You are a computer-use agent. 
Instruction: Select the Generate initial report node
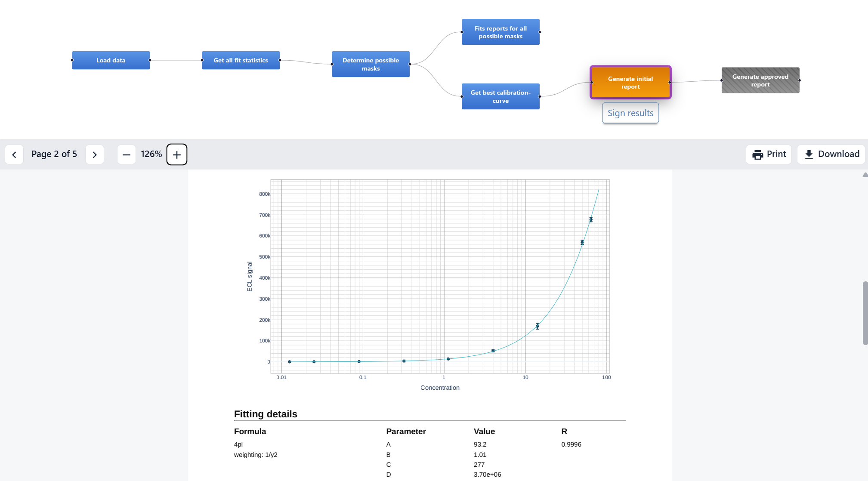[630, 83]
